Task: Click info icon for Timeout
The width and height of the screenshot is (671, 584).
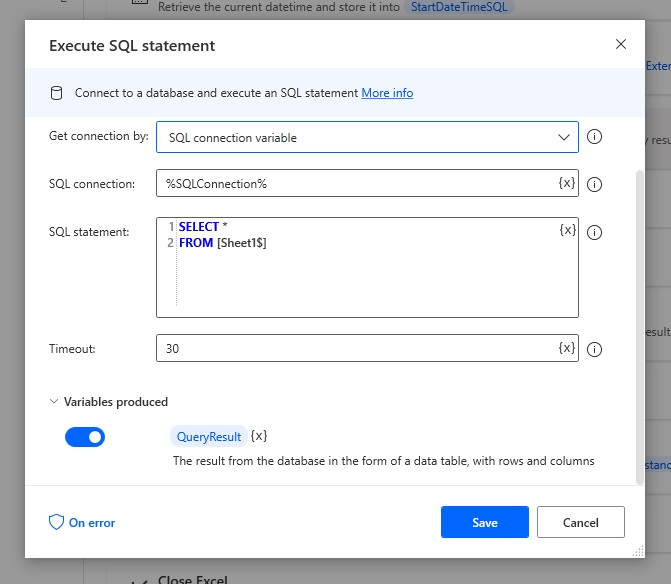Action: tap(594, 349)
